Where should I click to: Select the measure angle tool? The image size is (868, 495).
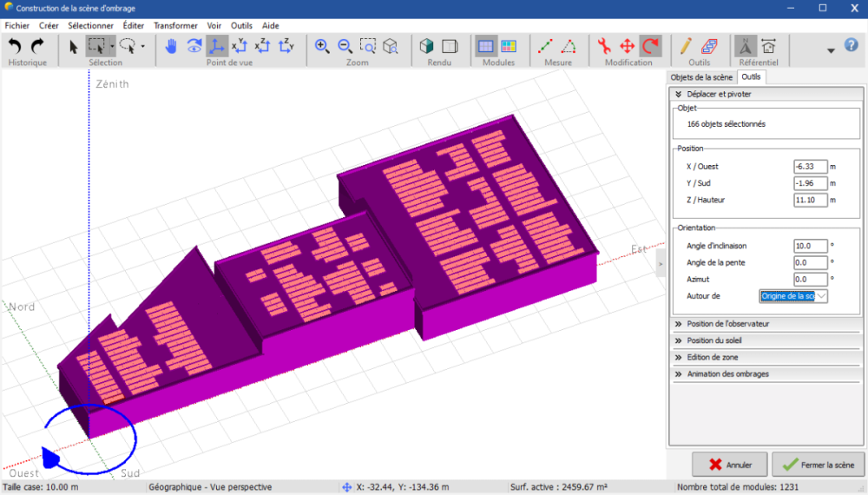(x=568, y=46)
